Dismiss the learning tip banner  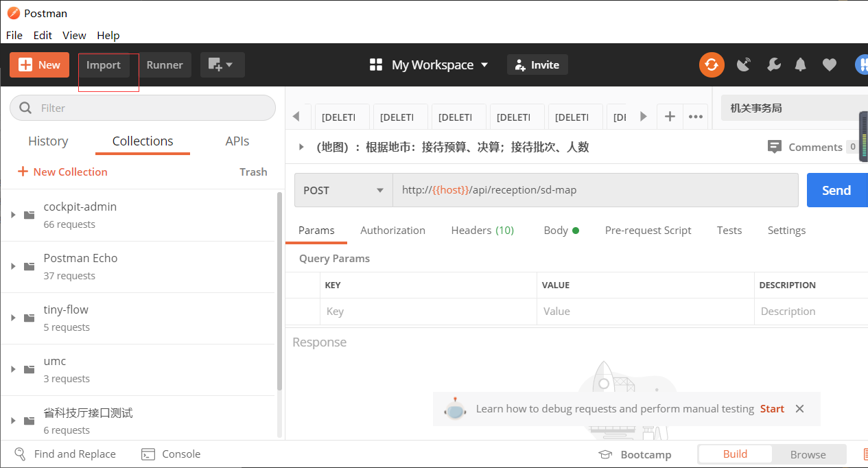point(799,409)
